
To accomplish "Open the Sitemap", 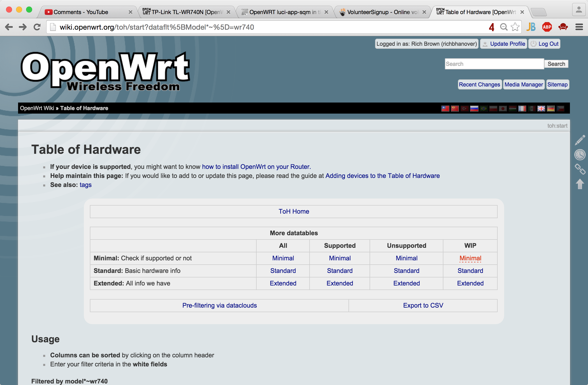I will click(x=557, y=84).
